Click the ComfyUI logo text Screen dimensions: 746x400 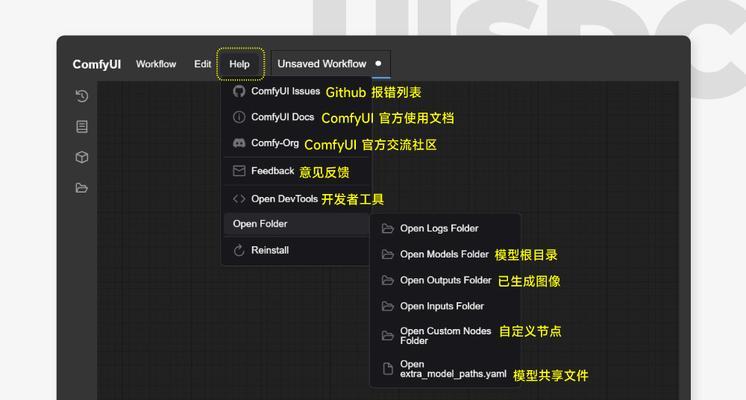pyautogui.click(x=97, y=64)
